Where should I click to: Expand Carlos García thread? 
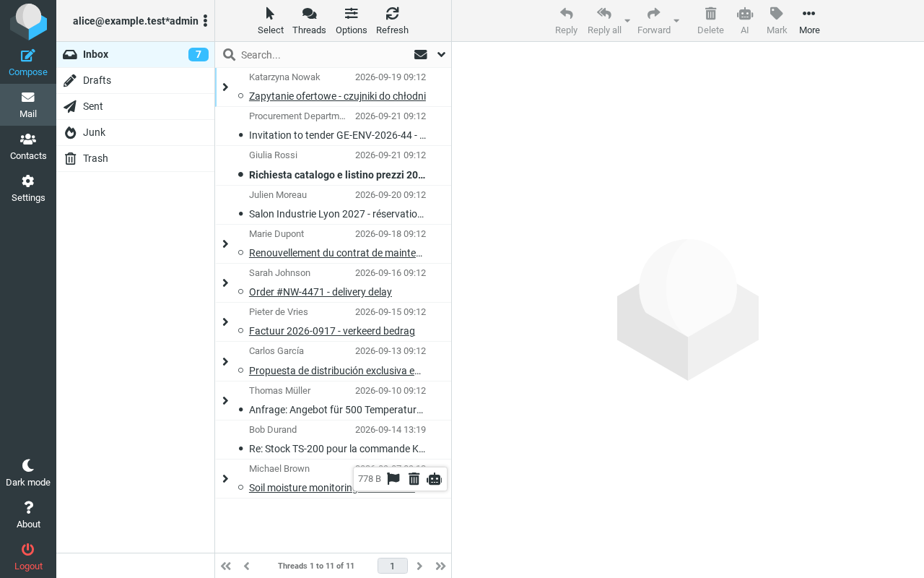(x=225, y=361)
